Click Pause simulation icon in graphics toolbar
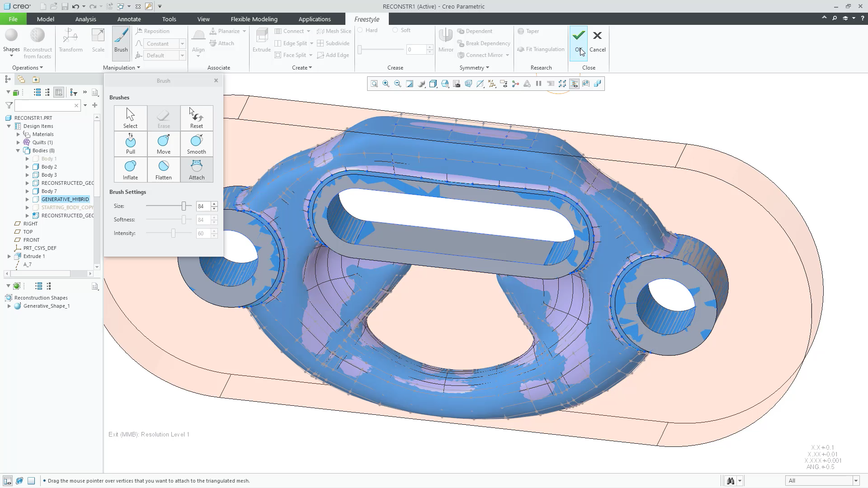Screen dimensions: 868x488 pos(539,84)
